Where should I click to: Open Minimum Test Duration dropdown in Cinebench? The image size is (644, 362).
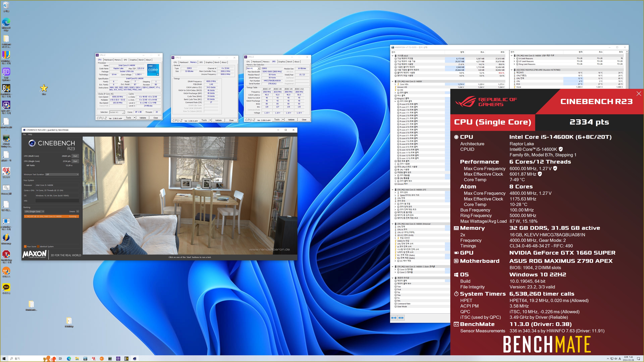(x=62, y=174)
